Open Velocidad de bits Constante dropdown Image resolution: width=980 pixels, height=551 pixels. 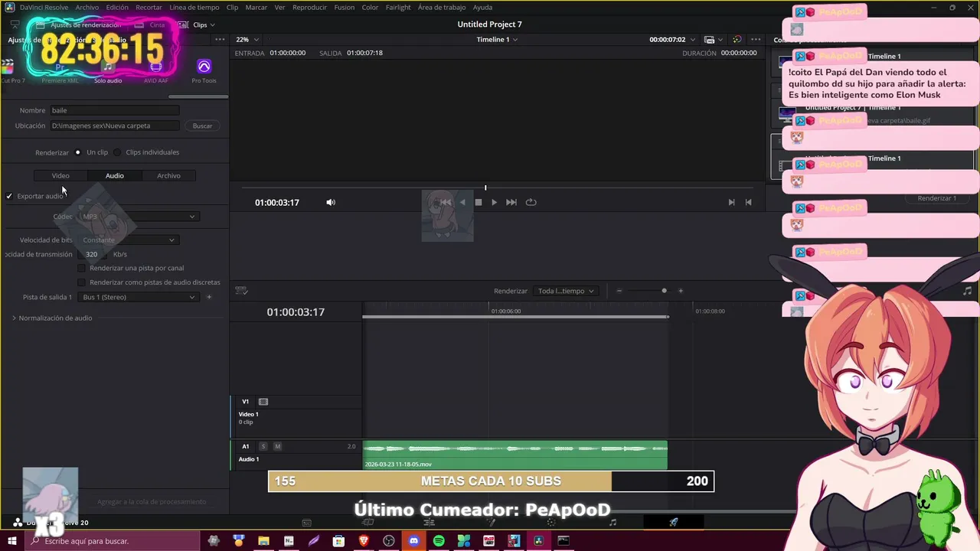tap(128, 240)
